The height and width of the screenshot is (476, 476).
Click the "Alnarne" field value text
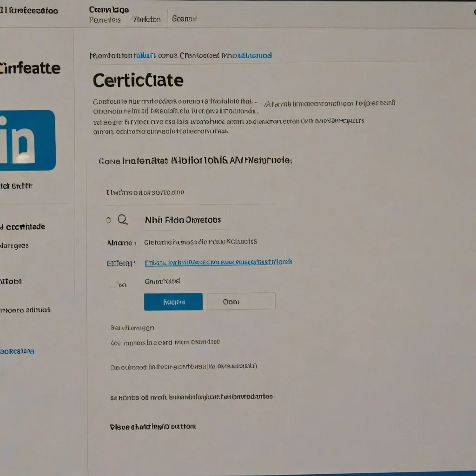(x=200, y=242)
